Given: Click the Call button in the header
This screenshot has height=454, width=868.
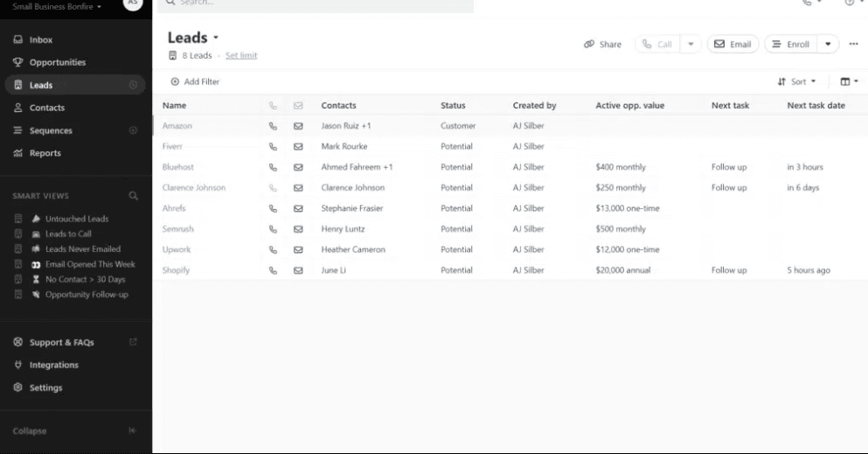Looking at the screenshot, I should (657, 45).
